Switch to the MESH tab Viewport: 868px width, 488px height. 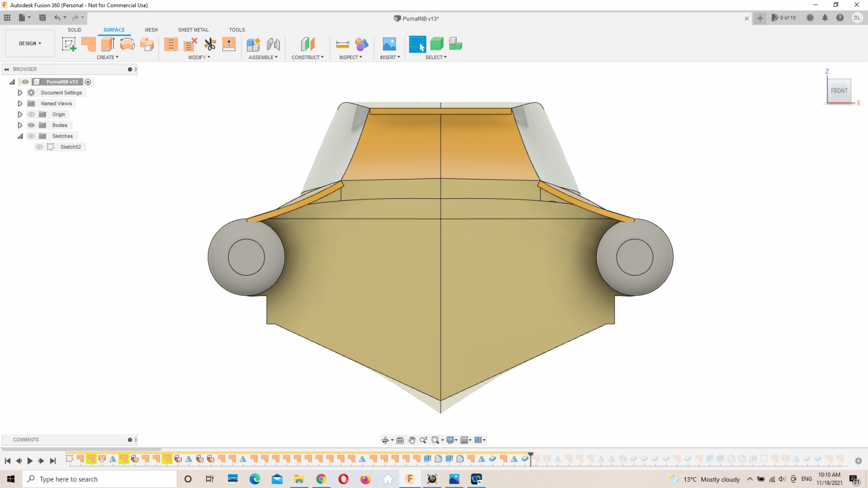151,30
